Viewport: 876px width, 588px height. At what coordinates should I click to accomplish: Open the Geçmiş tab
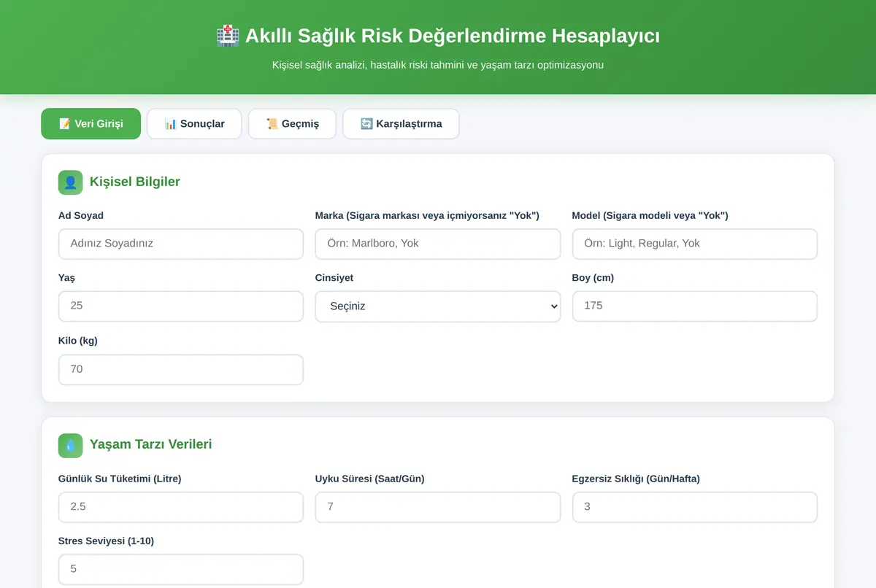click(292, 124)
